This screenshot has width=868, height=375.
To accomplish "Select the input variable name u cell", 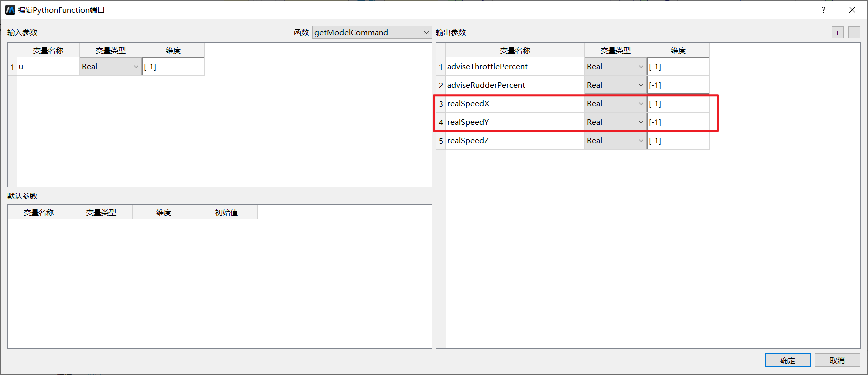I will [48, 66].
